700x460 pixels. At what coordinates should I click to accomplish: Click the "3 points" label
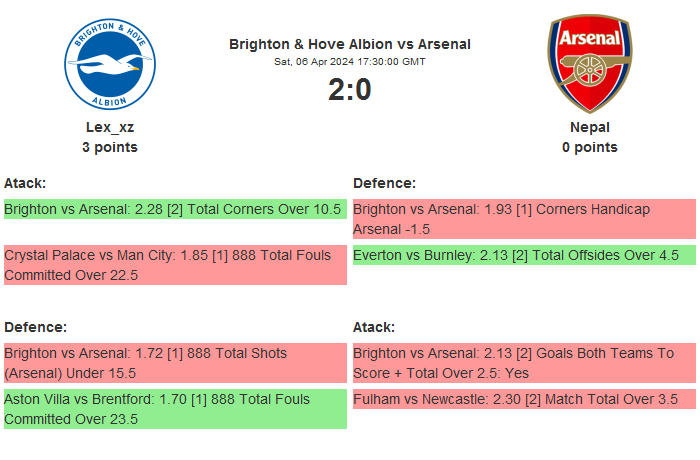(110, 147)
